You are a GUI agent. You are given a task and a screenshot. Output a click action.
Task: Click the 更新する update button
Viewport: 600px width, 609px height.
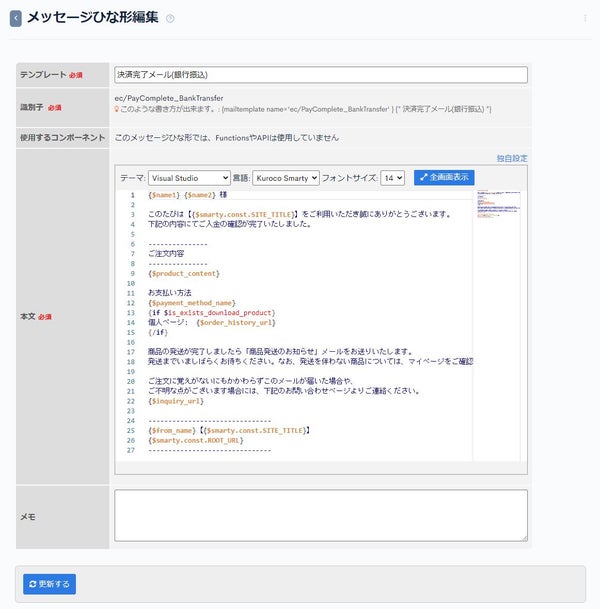(49, 584)
